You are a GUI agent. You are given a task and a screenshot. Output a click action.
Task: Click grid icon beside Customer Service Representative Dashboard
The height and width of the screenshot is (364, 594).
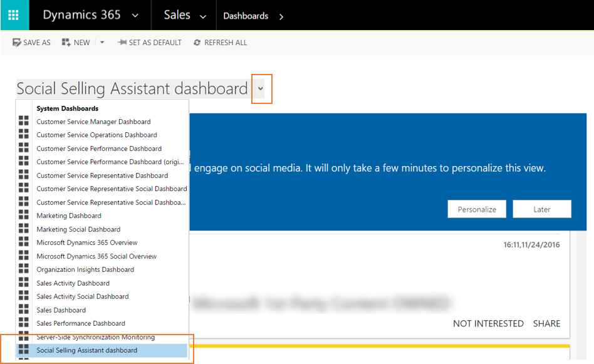pos(23,175)
